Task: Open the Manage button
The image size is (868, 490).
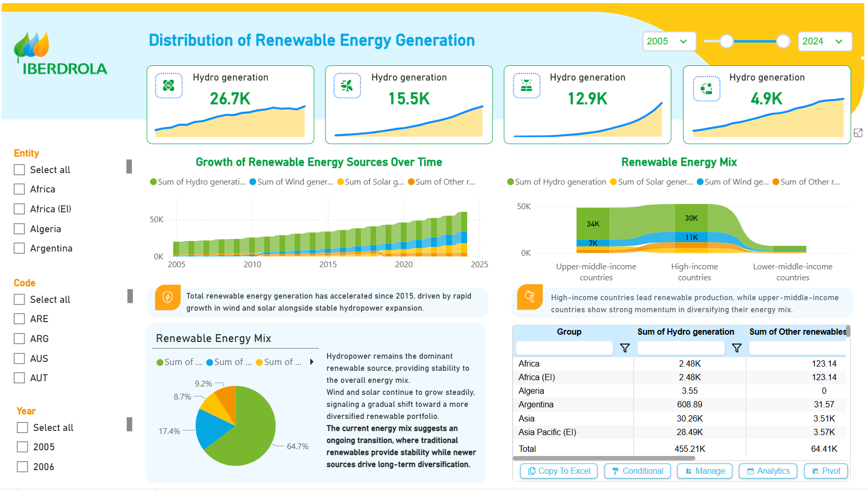Action: click(705, 471)
